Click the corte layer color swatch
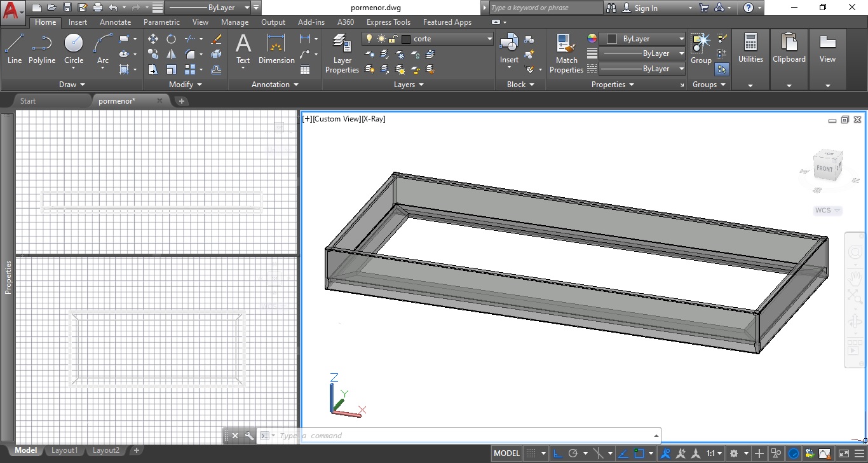 [x=407, y=39]
